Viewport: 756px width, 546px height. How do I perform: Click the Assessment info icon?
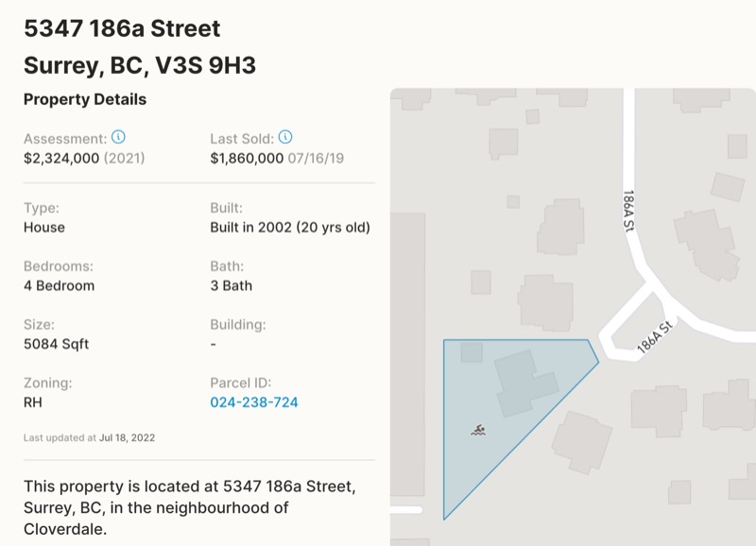tap(119, 137)
